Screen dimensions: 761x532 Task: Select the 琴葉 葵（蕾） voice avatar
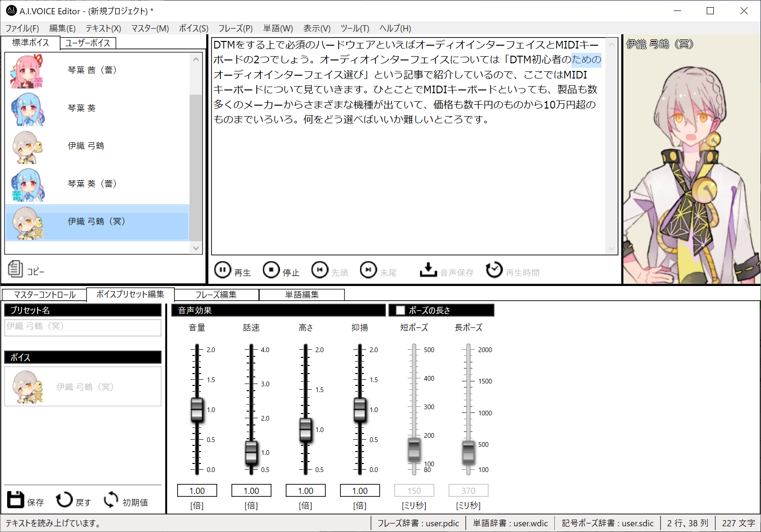27,185
